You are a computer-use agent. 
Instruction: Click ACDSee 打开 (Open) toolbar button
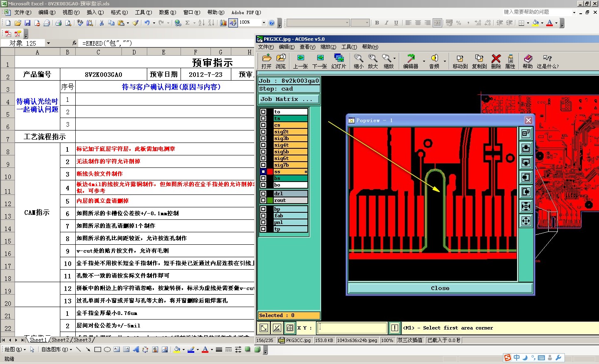(x=267, y=61)
